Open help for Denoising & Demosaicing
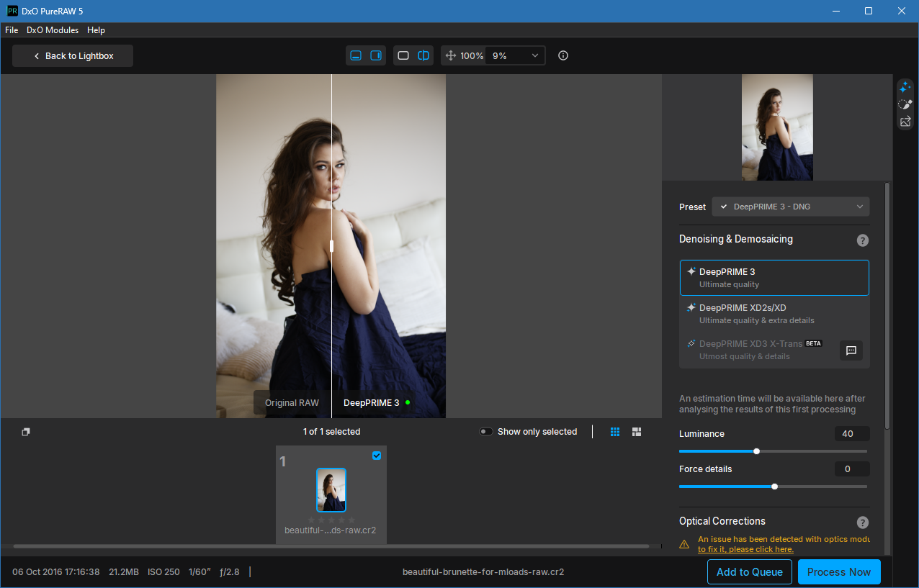 click(x=863, y=240)
